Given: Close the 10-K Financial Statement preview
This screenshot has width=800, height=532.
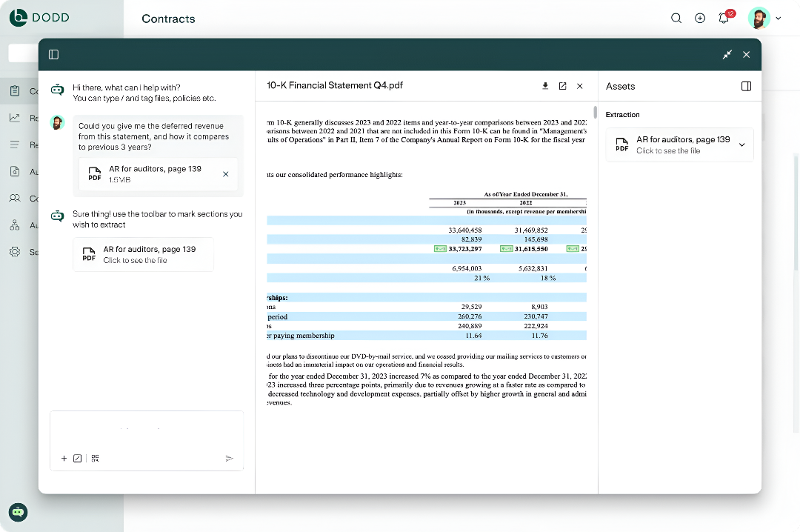Looking at the screenshot, I should click(x=580, y=86).
